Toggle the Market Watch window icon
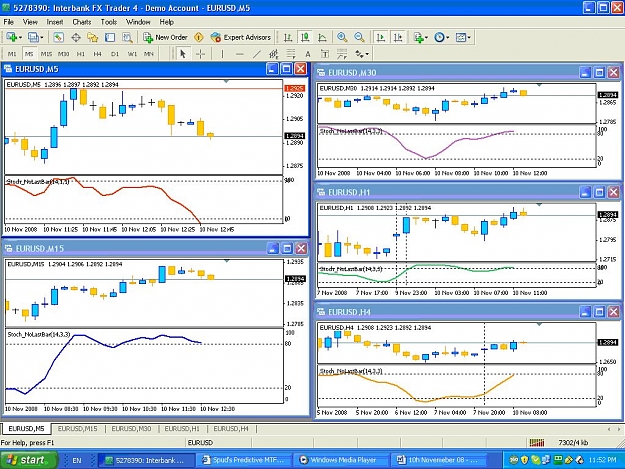 [x=59, y=37]
